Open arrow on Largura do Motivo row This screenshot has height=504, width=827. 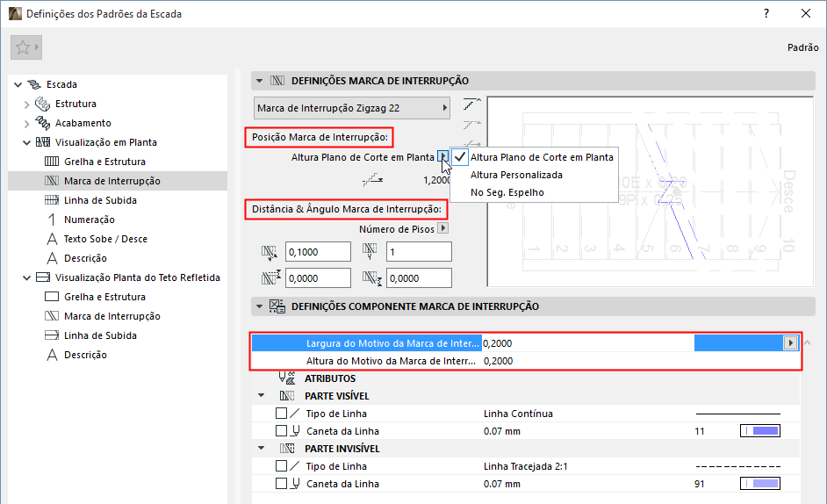click(790, 343)
